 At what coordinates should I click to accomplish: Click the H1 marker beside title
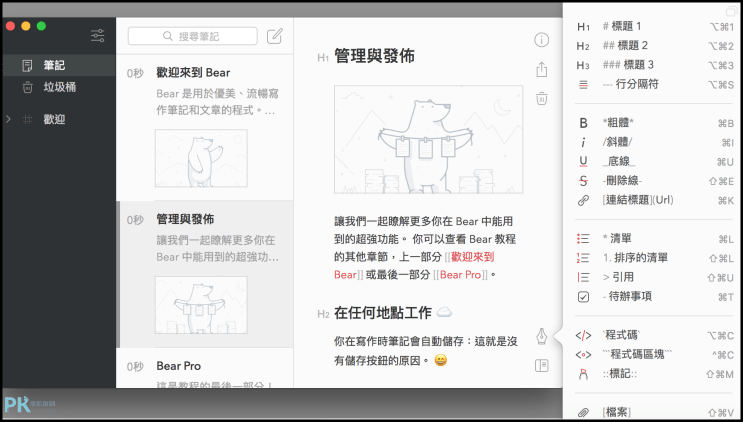point(323,58)
